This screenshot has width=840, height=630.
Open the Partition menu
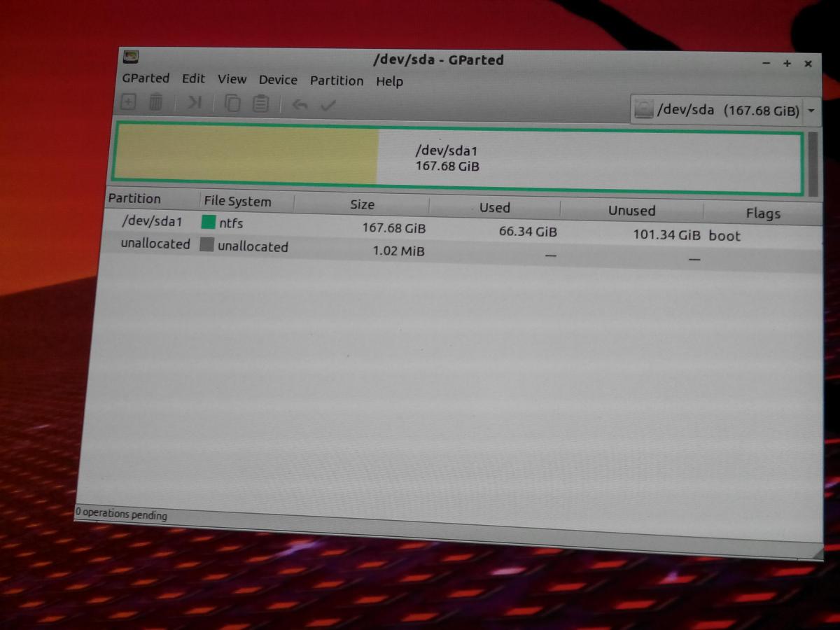click(337, 80)
